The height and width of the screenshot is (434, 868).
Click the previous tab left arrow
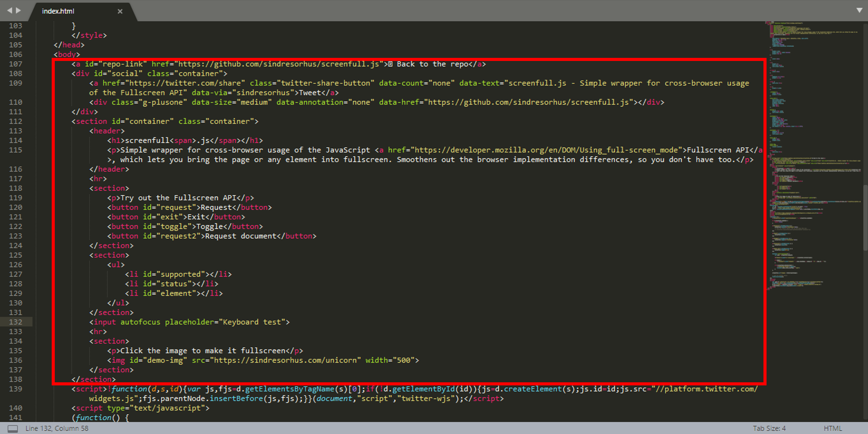[x=10, y=10]
